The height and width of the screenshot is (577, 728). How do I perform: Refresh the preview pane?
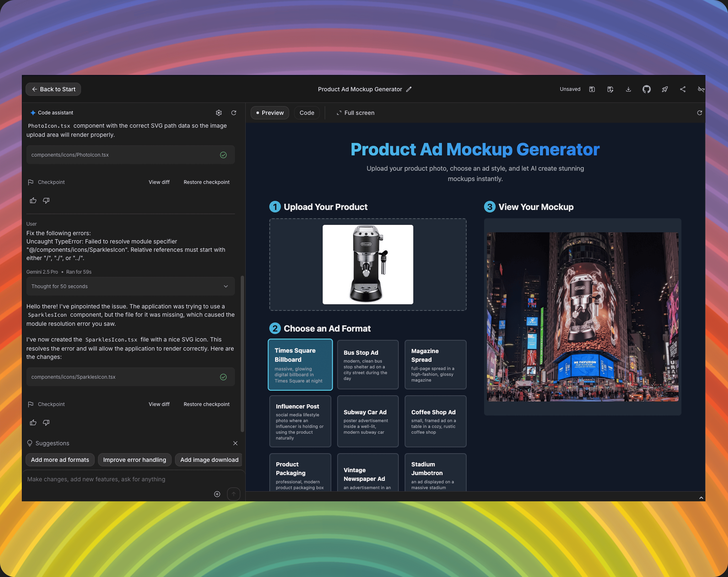click(x=699, y=113)
